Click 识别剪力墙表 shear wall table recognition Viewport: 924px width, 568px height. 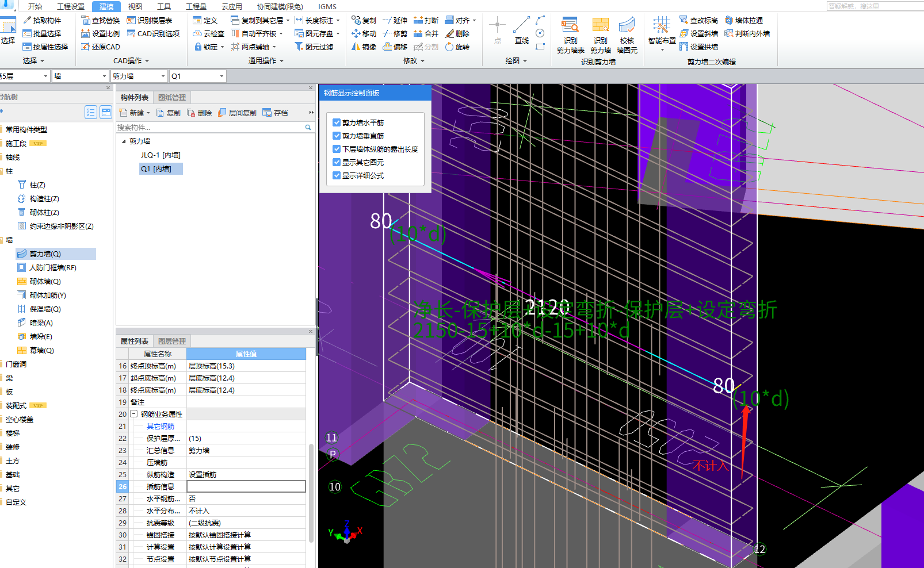tap(570, 35)
